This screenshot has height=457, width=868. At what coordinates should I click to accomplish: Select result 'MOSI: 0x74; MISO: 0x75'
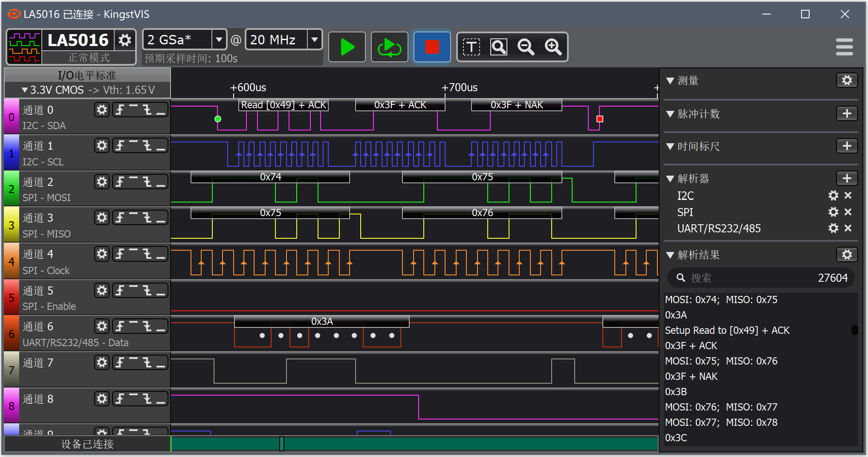point(721,300)
